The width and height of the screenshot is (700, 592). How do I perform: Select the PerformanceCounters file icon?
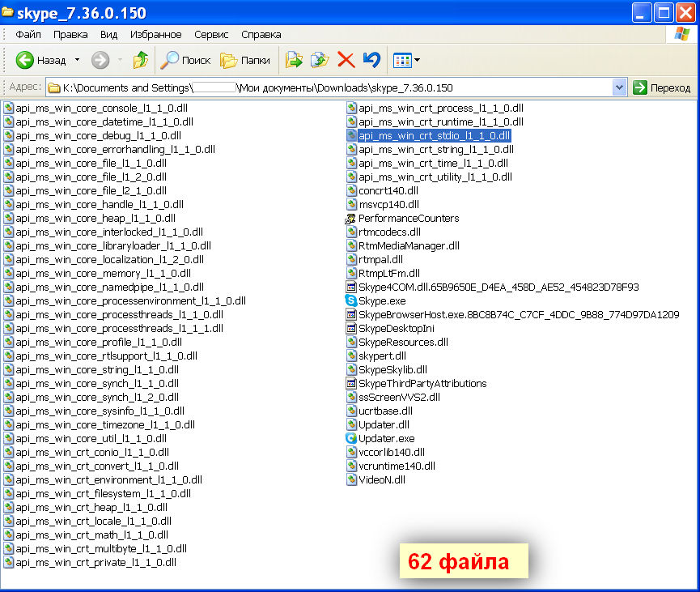351,219
